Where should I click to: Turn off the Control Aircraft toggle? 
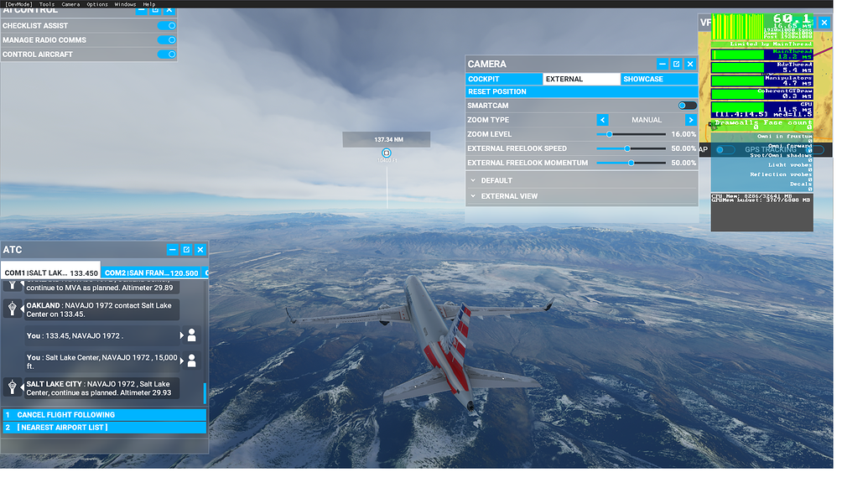(169, 54)
